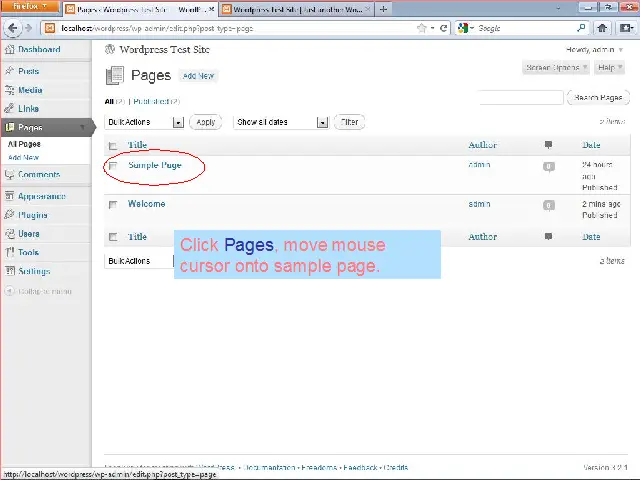Open the Comments menu item

click(39, 175)
